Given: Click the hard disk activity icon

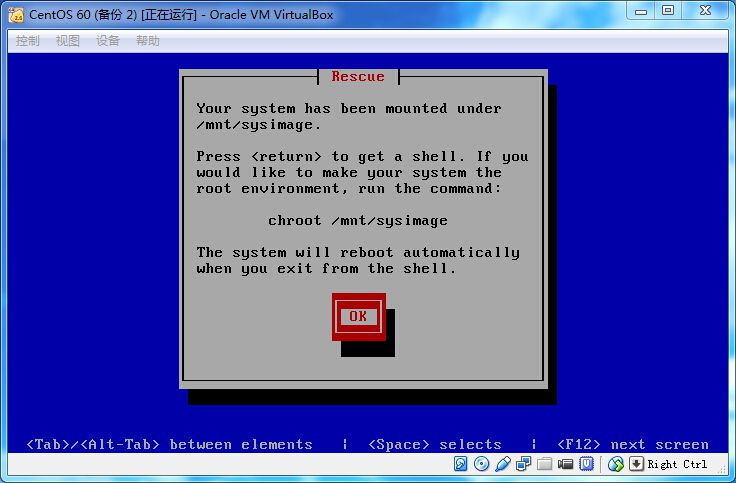Looking at the screenshot, I should (x=460, y=464).
